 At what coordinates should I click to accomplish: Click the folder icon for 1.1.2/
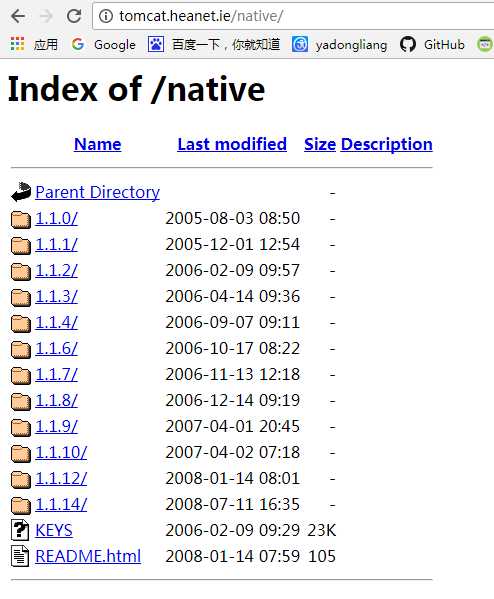point(21,272)
